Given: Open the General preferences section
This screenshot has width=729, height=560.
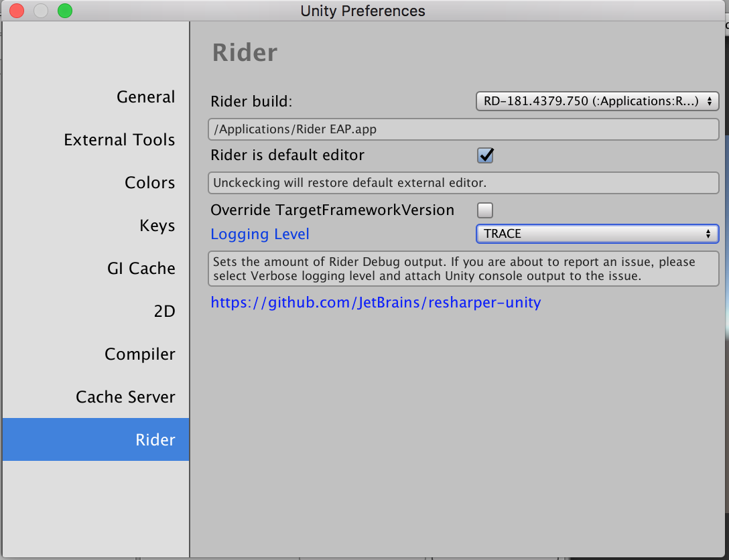Looking at the screenshot, I should (145, 96).
